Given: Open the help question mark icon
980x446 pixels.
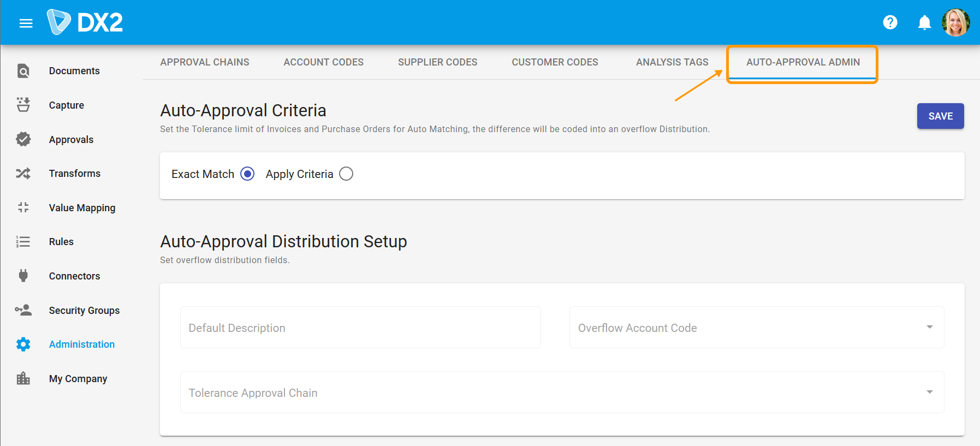Looking at the screenshot, I should 890,22.
